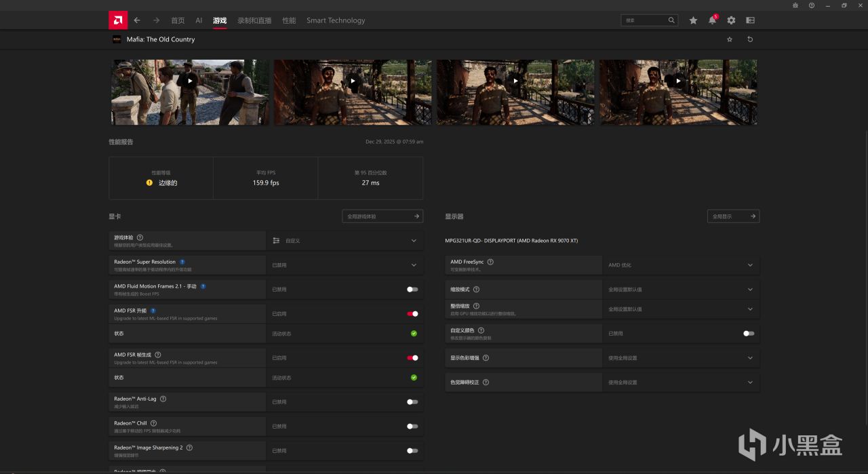Click the AMD logo icon
868x474 pixels.
pos(118,20)
